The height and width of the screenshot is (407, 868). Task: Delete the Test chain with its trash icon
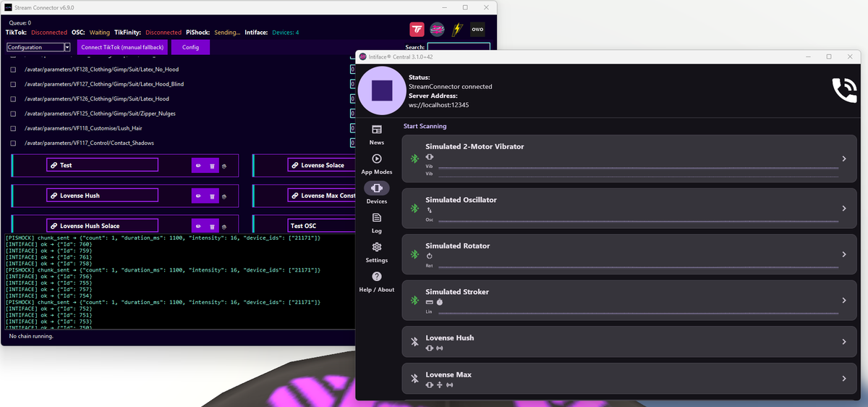[212, 165]
